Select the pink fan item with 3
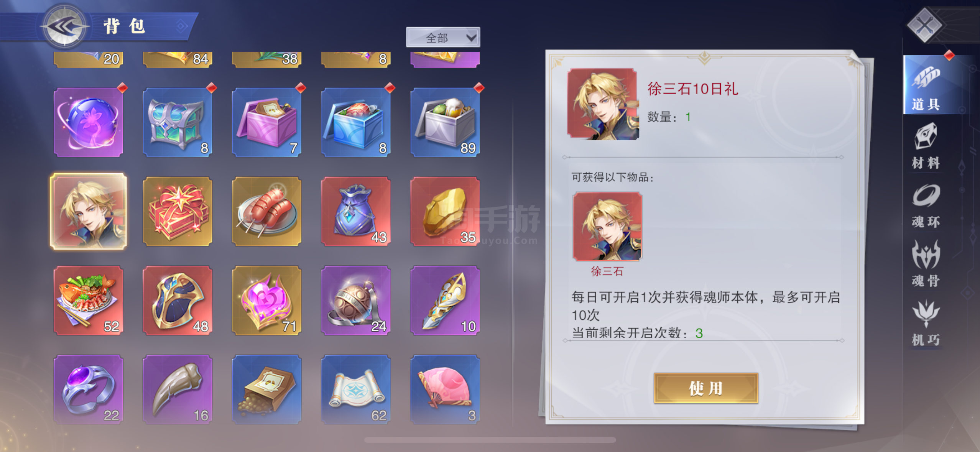Image resolution: width=980 pixels, height=452 pixels. [x=445, y=390]
